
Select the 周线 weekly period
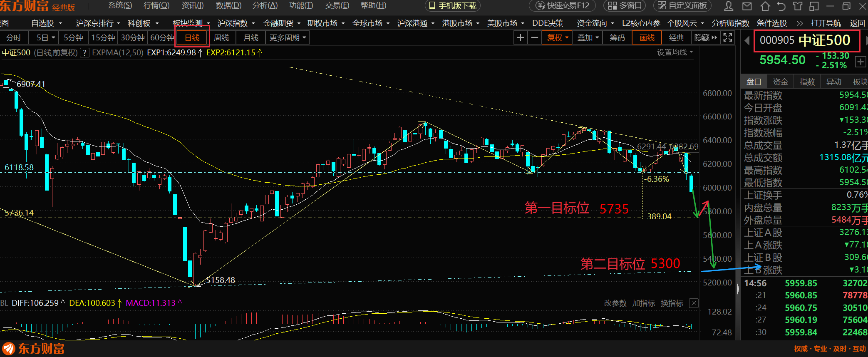pos(221,38)
